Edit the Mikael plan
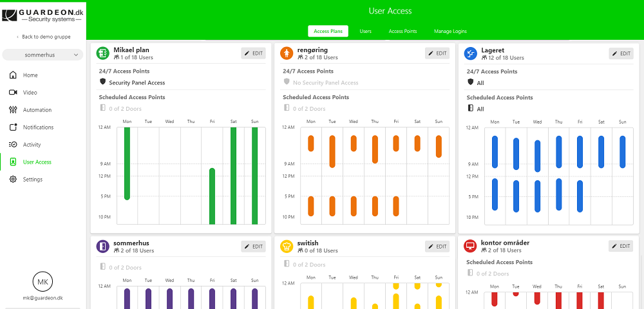Image resolution: width=644 pixels, height=309 pixels. 253,53
